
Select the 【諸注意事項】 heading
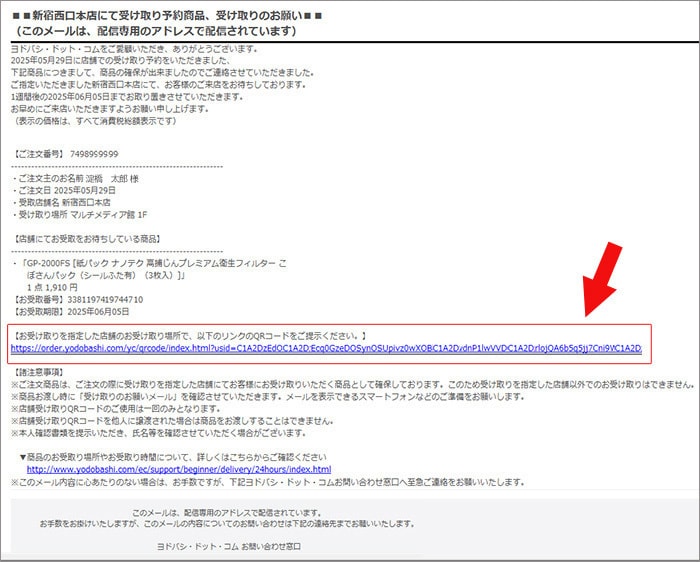coord(39,372)
